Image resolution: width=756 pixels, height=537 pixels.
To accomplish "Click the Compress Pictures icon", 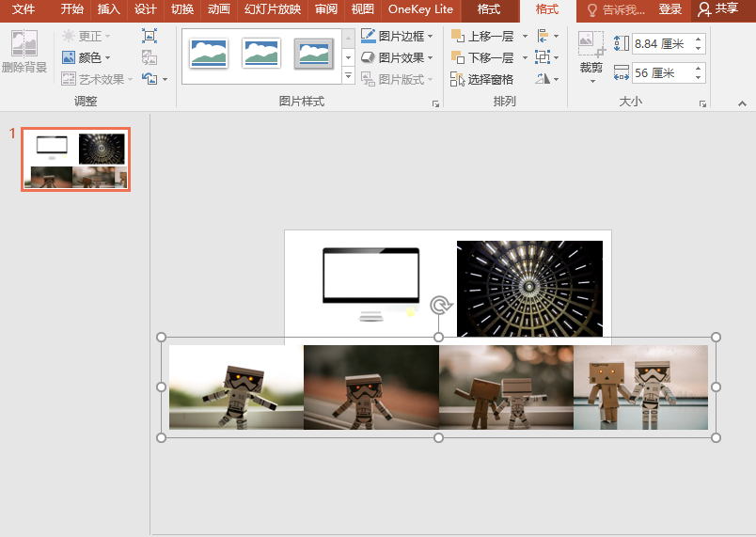I will click(150, 36).
